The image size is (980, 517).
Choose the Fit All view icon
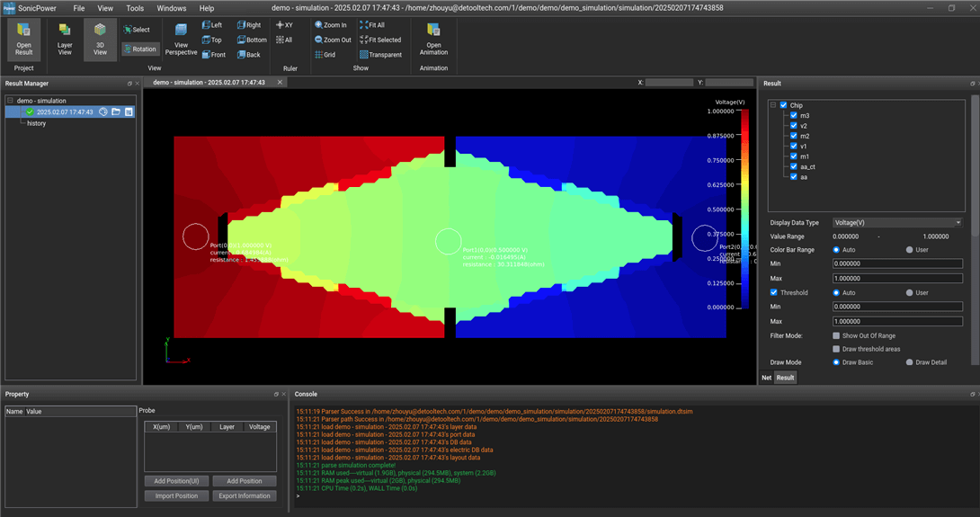click(371, 25)
